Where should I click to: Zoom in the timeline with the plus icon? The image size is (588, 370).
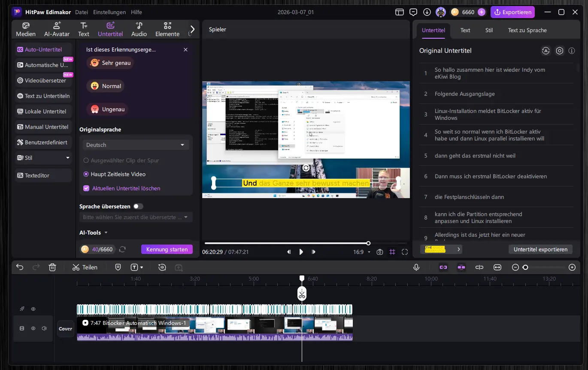pyautogui.click(x=572, y=267)
